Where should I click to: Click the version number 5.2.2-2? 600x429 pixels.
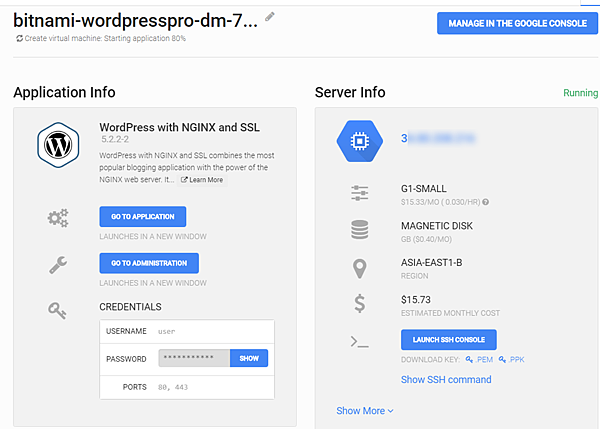(x=115, y=139)
